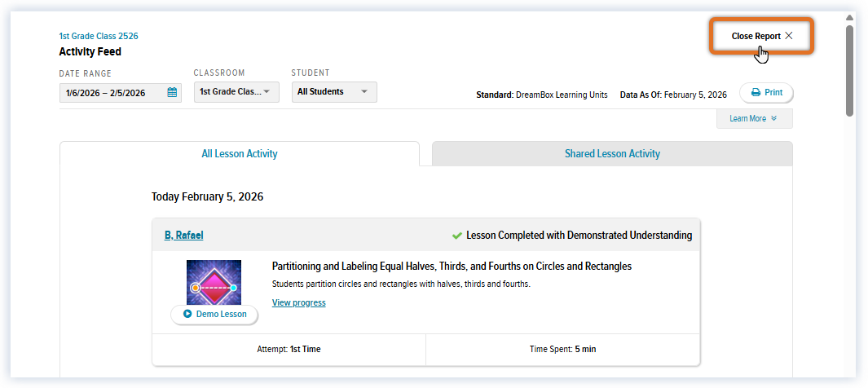868x388 pixels.
Task: Open the All Students dropdown
Action: pos(334,92)
